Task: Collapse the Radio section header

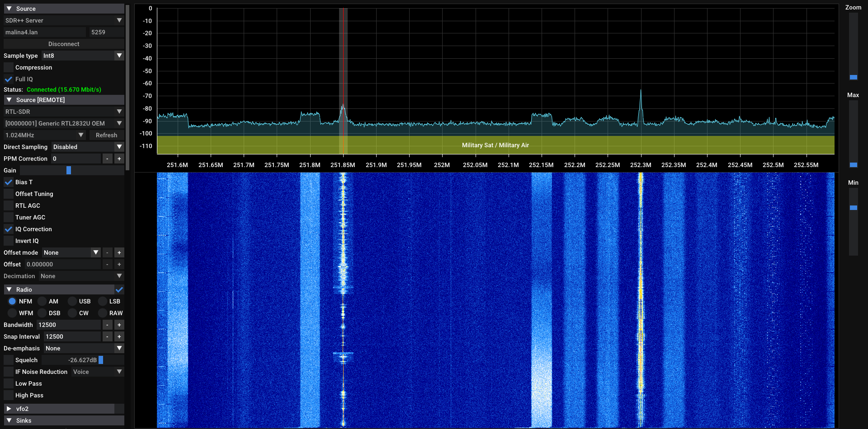Action: (x=59, y=289)
